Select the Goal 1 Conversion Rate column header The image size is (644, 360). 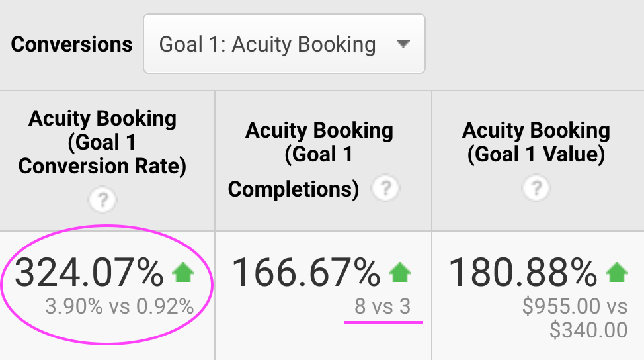(102, 142)
